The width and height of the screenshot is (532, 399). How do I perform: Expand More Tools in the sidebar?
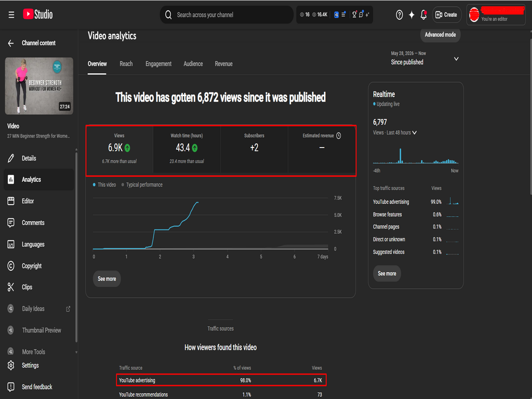tap(38, 352)
